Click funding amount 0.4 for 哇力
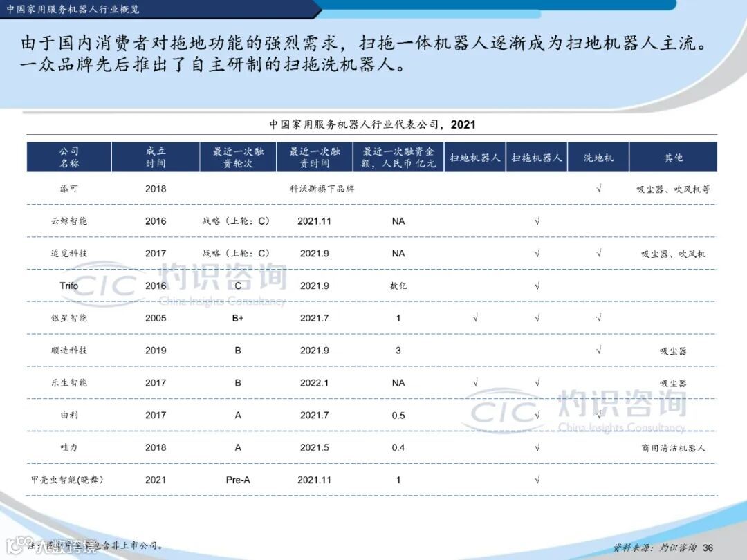The width and height of the screenshot is (747, 560). click(398, 447)
